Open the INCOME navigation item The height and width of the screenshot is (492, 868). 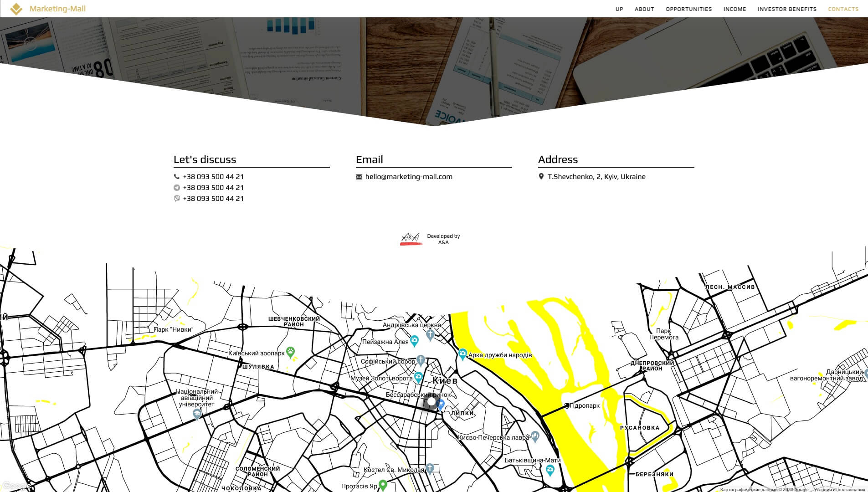coord(734,9)
